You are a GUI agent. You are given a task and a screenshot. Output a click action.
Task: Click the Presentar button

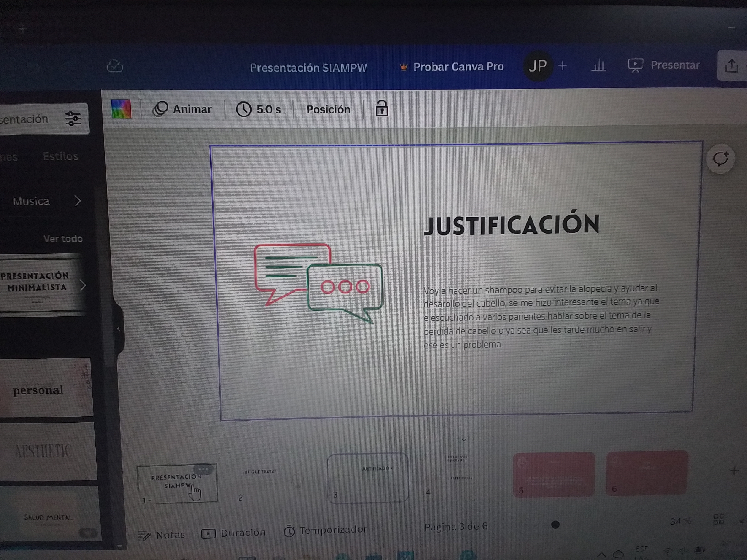click(x=664, y=65)
